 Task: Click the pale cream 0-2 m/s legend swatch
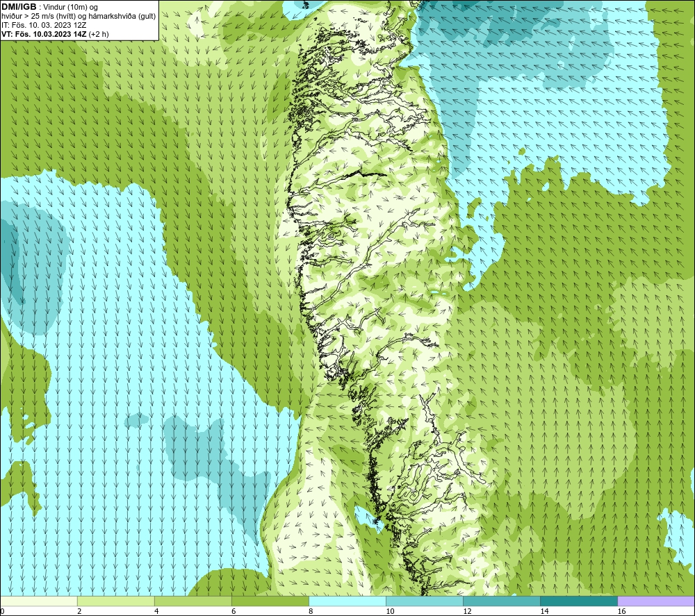coord(38,601)
